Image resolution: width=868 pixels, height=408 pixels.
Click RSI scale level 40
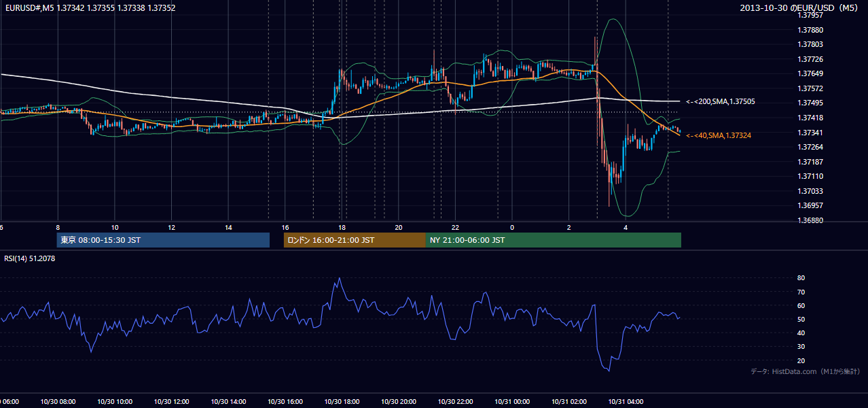(x=801, y=333)
